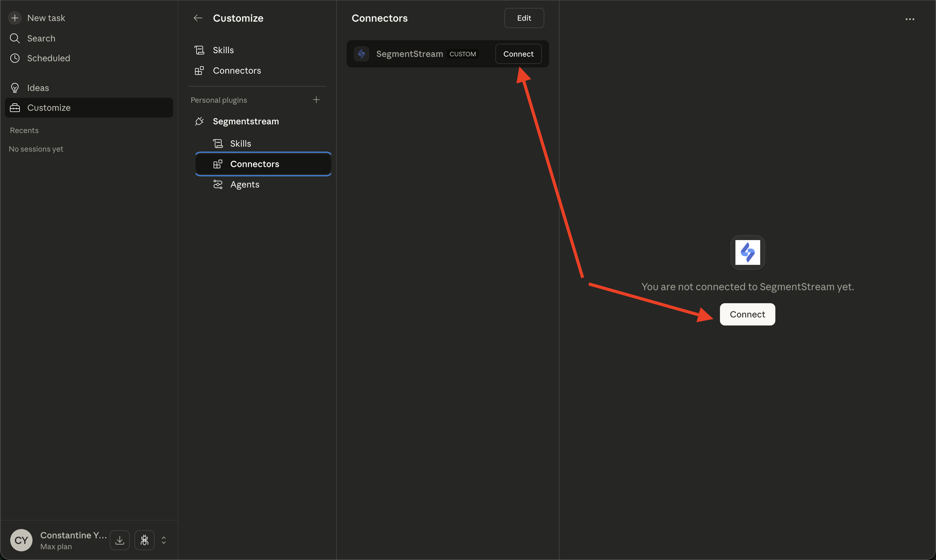Click the plus icon beside New task

click(x=15, y=18)
